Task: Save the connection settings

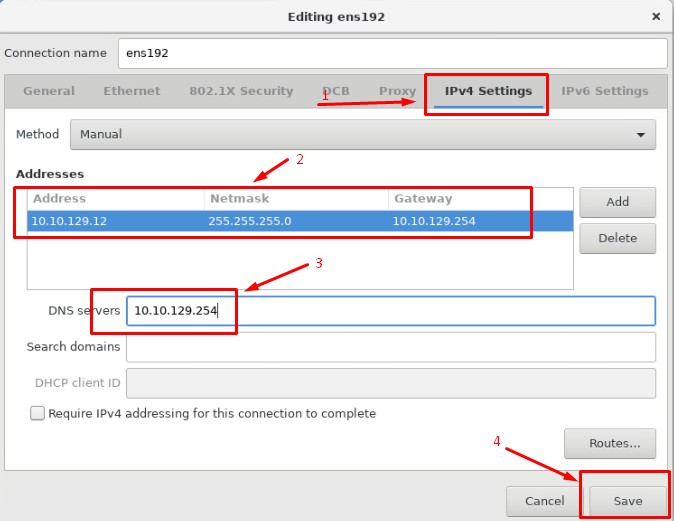Action: (x=627, y=500)
